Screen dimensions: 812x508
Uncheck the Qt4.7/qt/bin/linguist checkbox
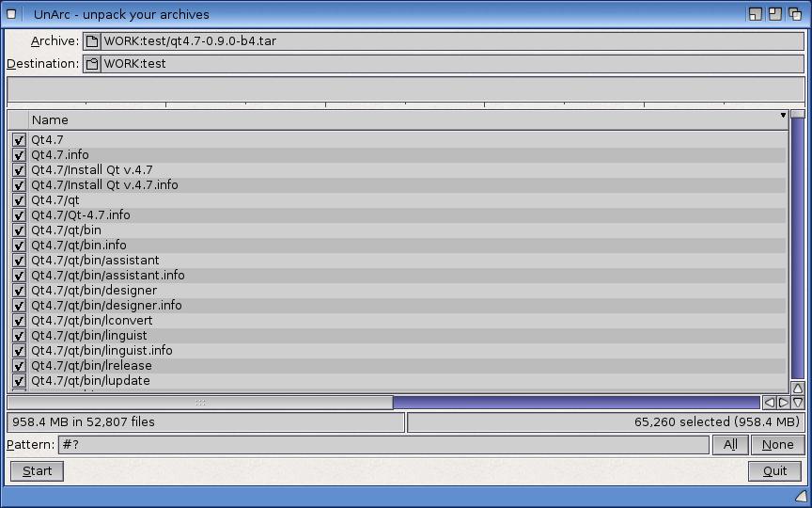tap(19, 336)
